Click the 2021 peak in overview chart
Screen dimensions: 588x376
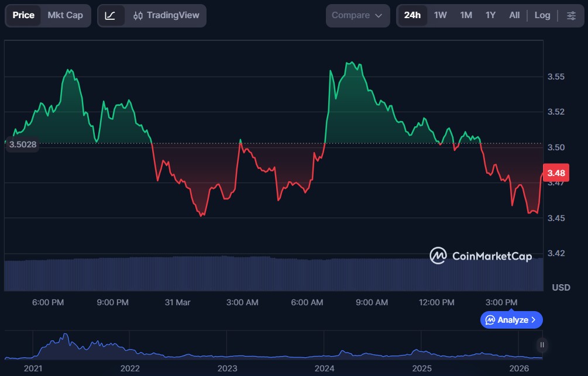(66, 337)
